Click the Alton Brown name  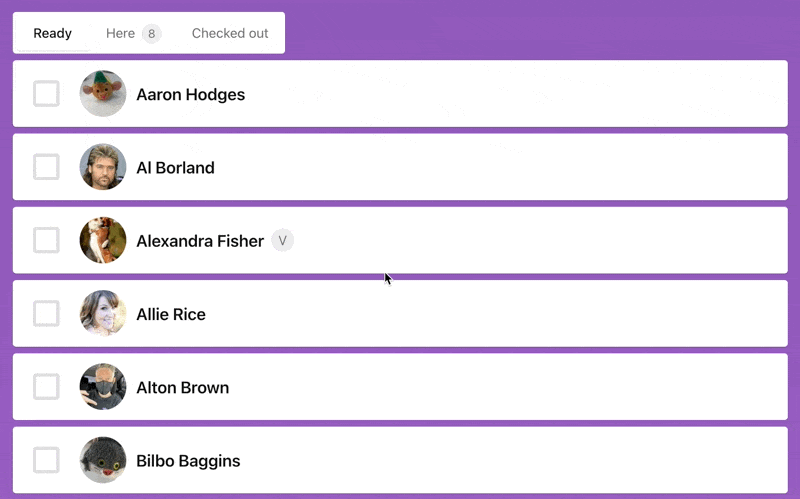[183, 387]
